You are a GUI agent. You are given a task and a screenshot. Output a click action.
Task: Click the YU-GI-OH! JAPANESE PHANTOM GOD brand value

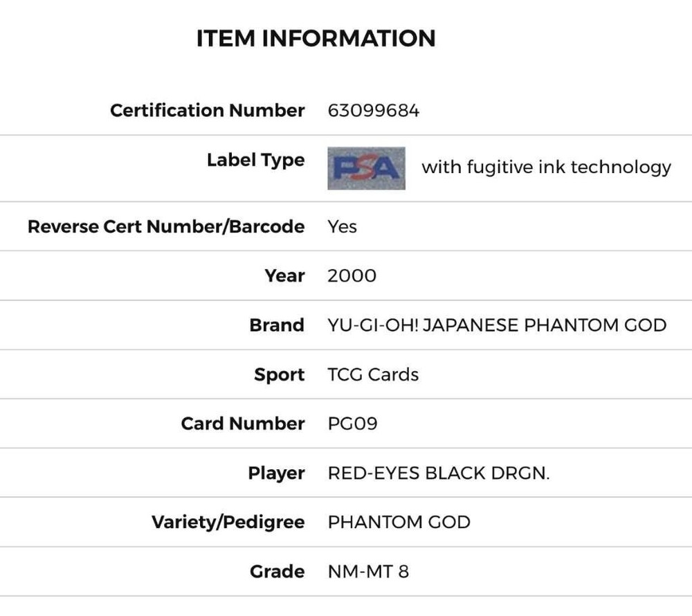pos(497,325)
